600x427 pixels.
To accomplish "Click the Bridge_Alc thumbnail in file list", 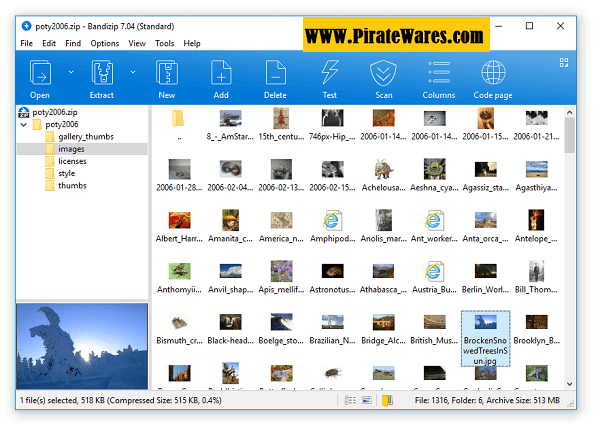I will (x=383, y=325).
